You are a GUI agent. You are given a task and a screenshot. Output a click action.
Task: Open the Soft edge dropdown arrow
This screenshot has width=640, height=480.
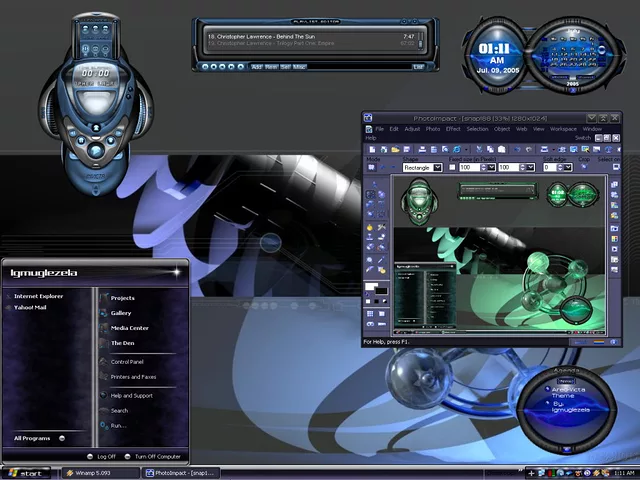point(568,167)
